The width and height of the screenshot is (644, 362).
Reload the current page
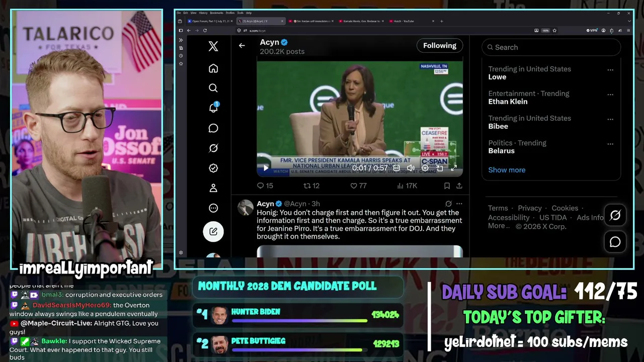click(204, 31)
